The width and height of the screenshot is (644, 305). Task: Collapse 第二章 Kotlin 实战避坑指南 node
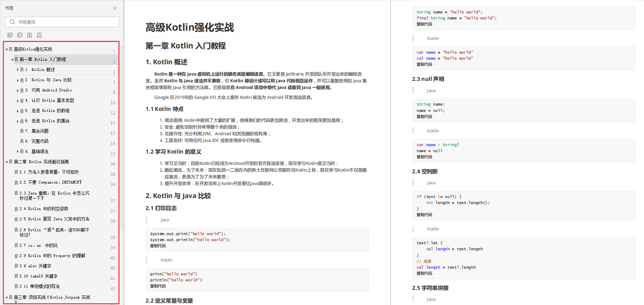coord(7,162)
